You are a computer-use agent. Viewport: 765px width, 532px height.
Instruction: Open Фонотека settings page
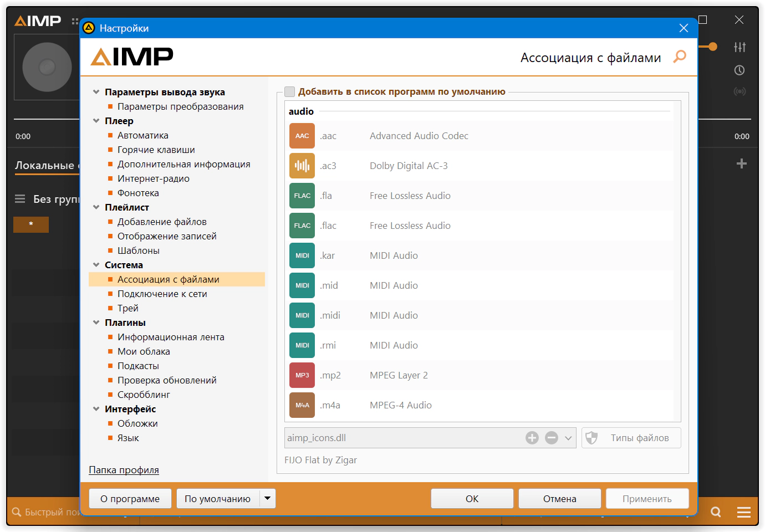point(138,193)
